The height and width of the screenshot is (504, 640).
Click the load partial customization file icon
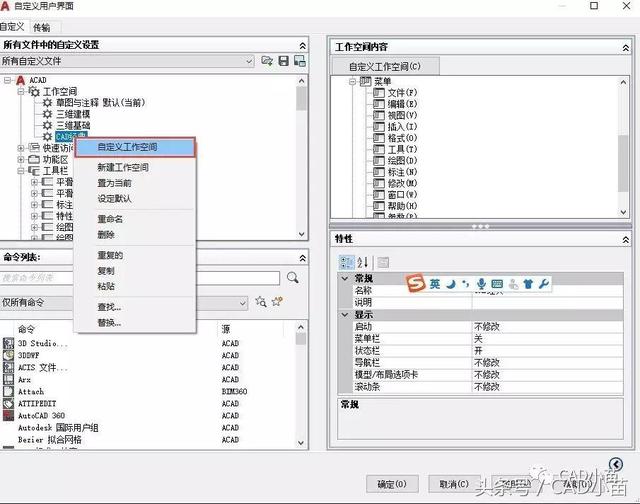click(267, 61)
